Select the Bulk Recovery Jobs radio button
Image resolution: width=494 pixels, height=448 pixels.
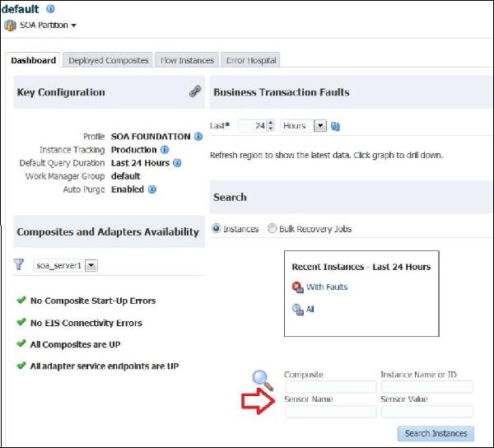(272, 229)
